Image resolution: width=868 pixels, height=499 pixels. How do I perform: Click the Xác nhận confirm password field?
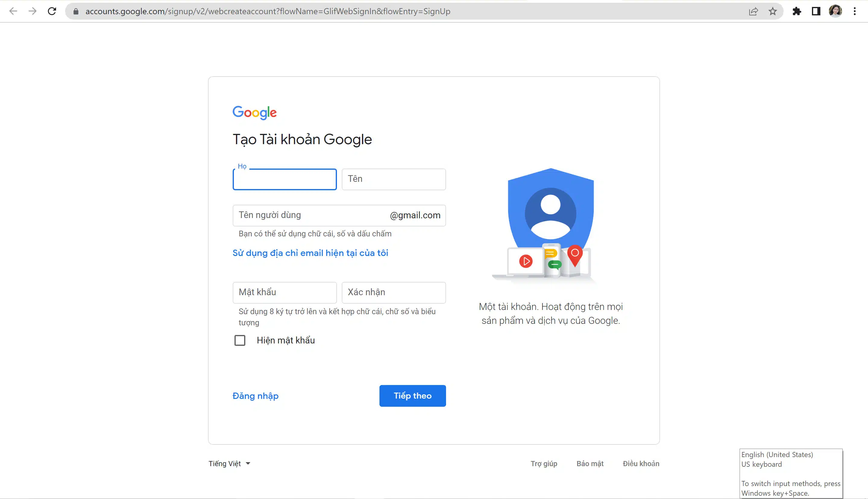point(394,293)
